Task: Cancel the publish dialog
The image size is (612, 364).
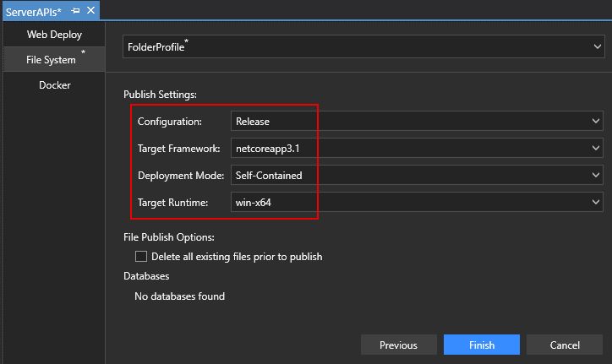Action: (x=565, y=345)
